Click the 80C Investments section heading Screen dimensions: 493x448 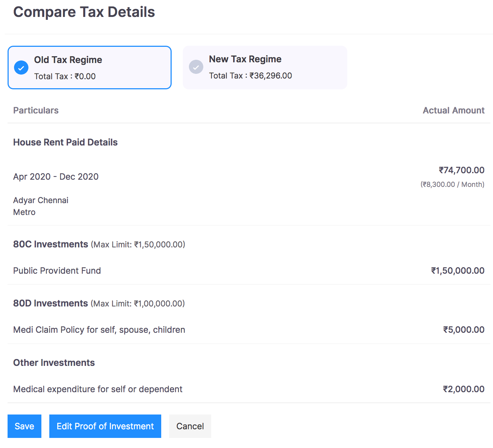click(51, 244)
